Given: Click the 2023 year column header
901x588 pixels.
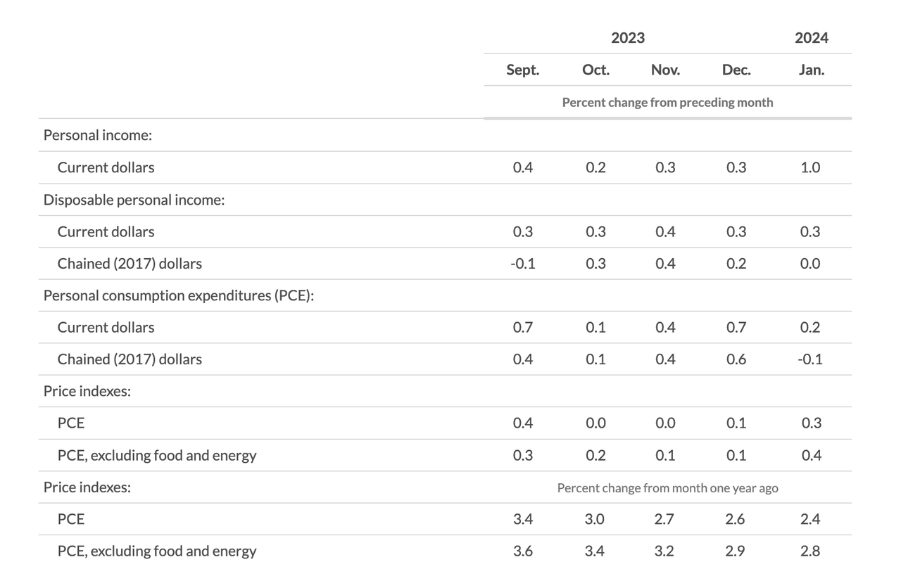Looking at the screenshot, I should click(x=627, y=38).
